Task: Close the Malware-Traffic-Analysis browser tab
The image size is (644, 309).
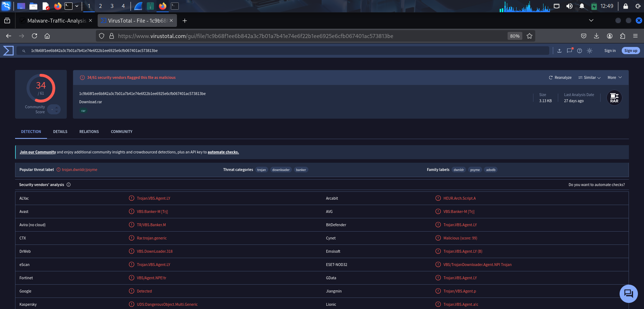Action: pos(90,21)
